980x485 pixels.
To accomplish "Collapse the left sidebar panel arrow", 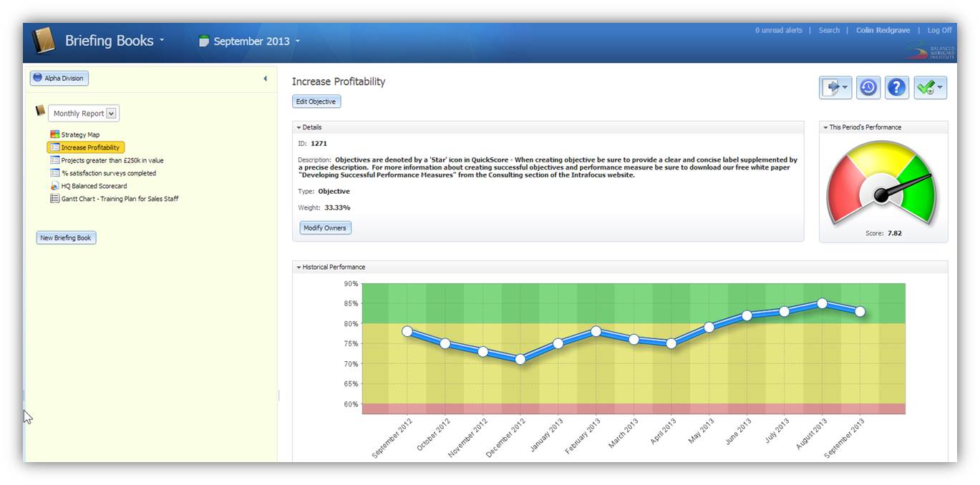I will [265, 79].
